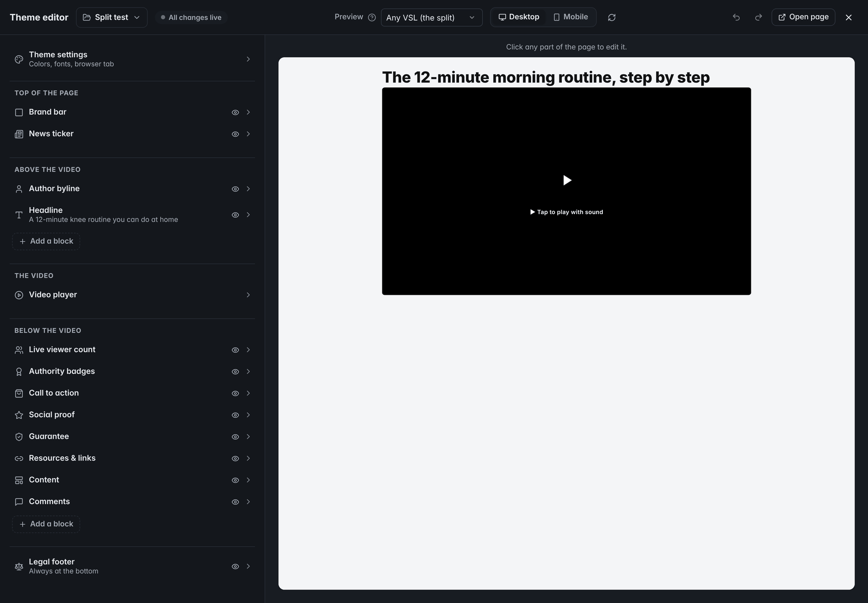This screenshot has width=868, height=603.
Task: Hide the Author byline block
Action: coord(235,189)
